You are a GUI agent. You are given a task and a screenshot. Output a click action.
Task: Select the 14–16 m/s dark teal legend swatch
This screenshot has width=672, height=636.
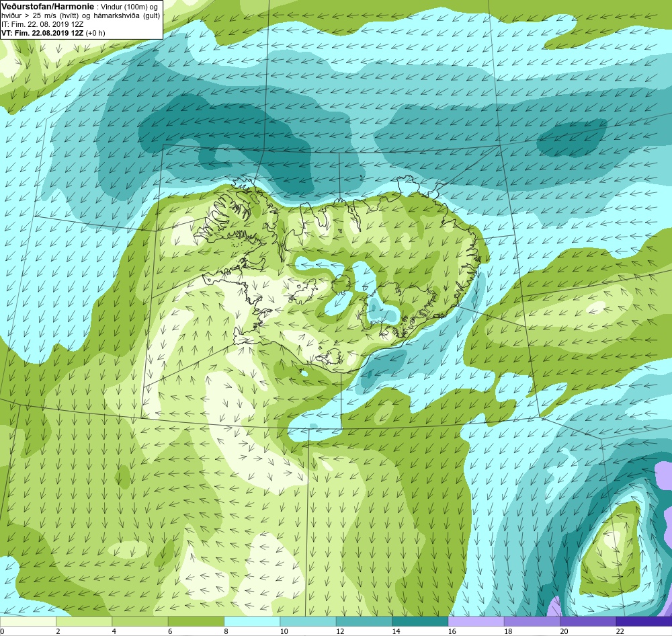tap(420, 621)
